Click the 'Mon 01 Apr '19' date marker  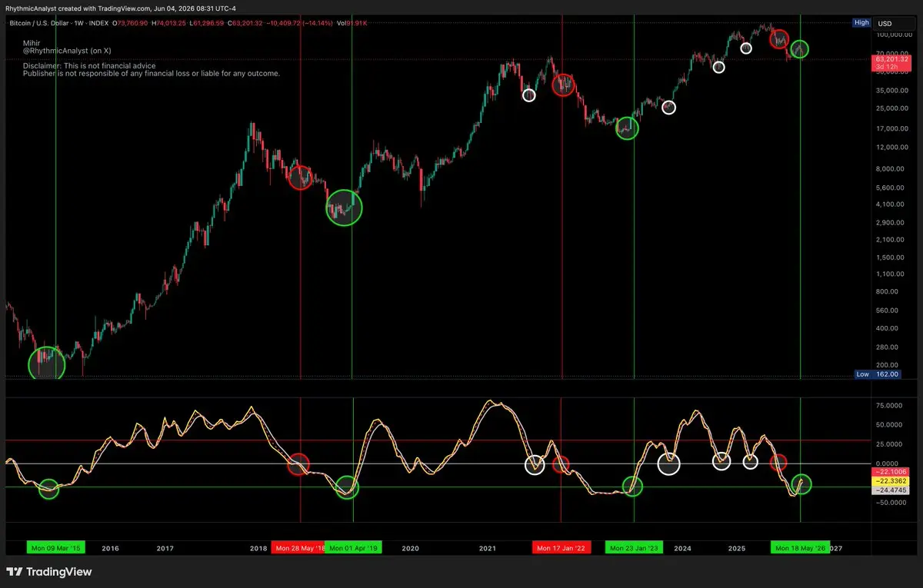[x=352, y=548]
